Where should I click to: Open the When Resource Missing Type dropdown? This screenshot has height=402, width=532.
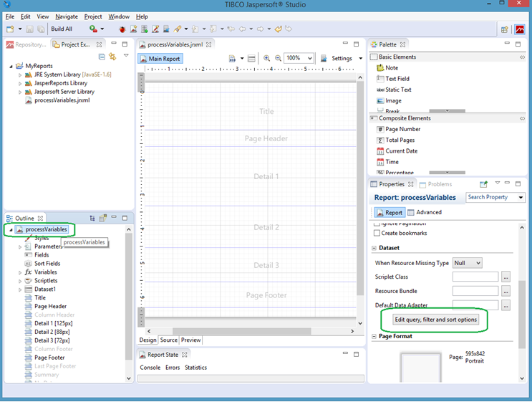[x=468, y=263]
